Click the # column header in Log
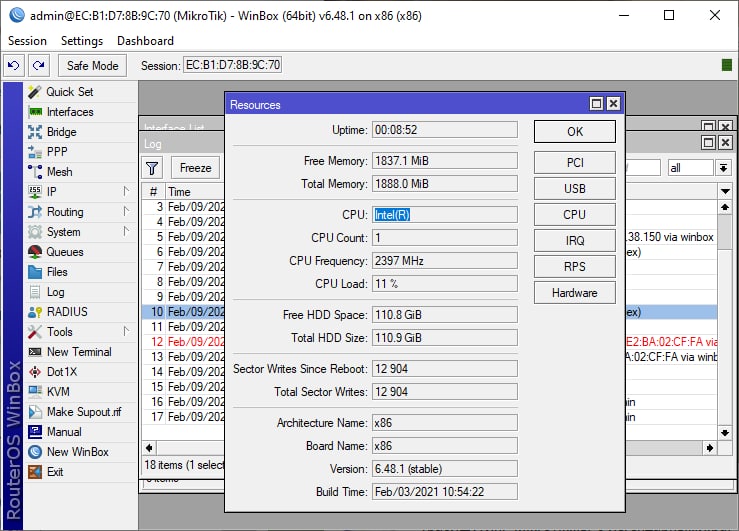 pos(154,192)
